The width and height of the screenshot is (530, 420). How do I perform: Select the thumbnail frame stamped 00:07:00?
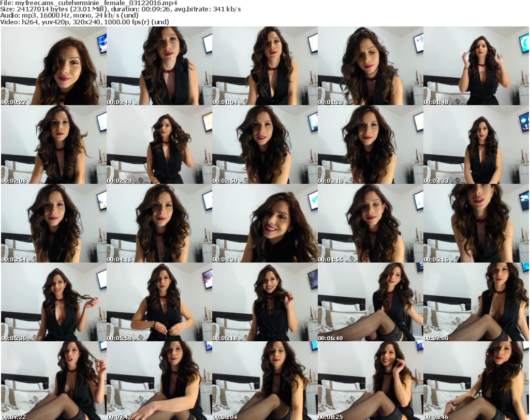[476, 302]
